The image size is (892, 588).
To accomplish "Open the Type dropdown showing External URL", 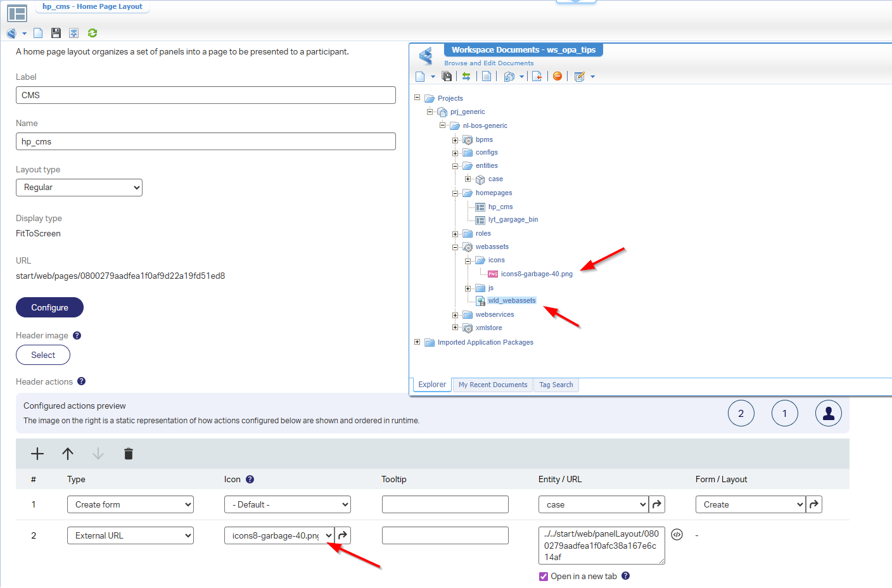I will (131, 536).
